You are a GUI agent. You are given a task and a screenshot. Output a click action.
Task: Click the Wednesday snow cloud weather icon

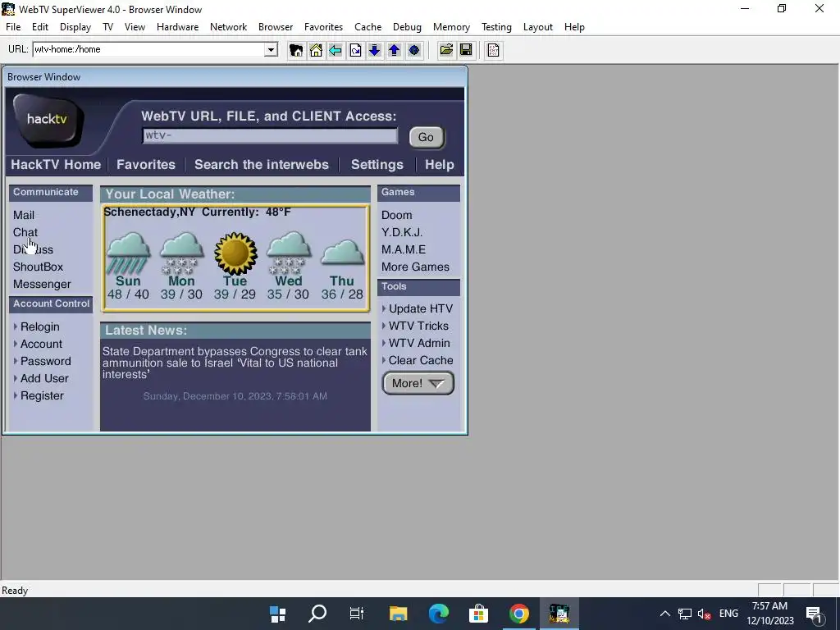click(288, 253)
